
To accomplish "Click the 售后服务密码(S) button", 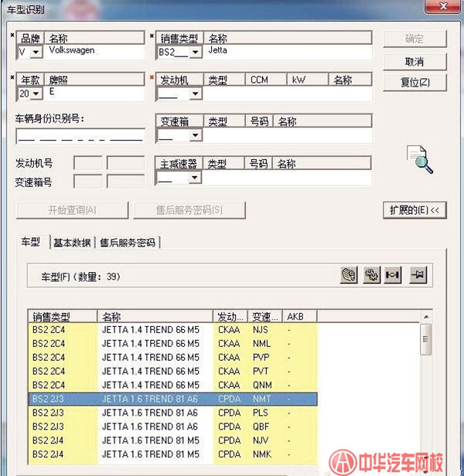I will click(x=189, y=210).
